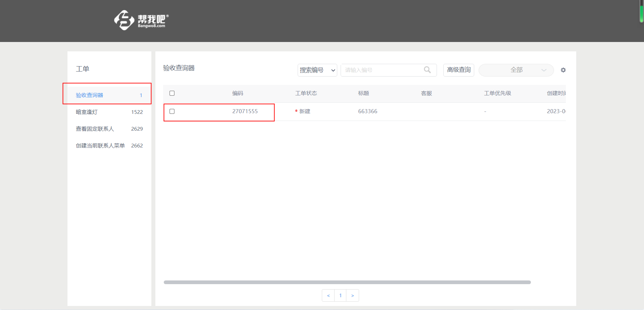This screenshot has width=644, height=310.
Task: Open the gear settings icon
Action: [x=563, y=70]
